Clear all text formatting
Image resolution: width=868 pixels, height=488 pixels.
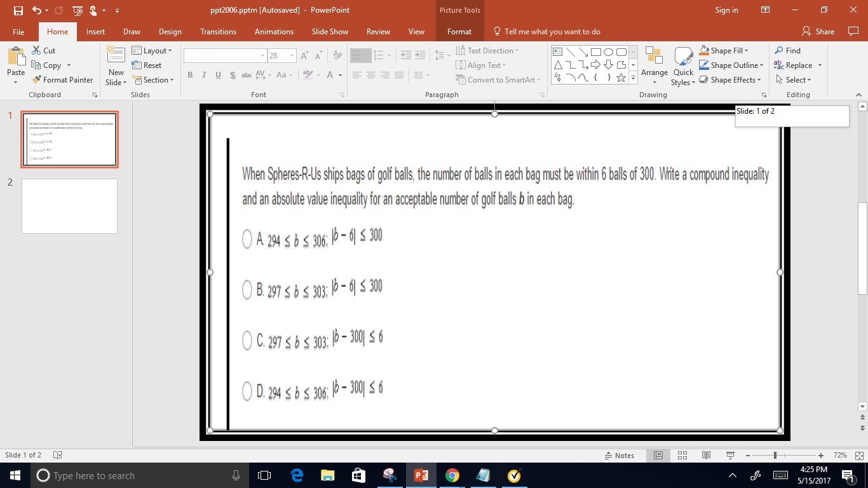pos(337,56)
